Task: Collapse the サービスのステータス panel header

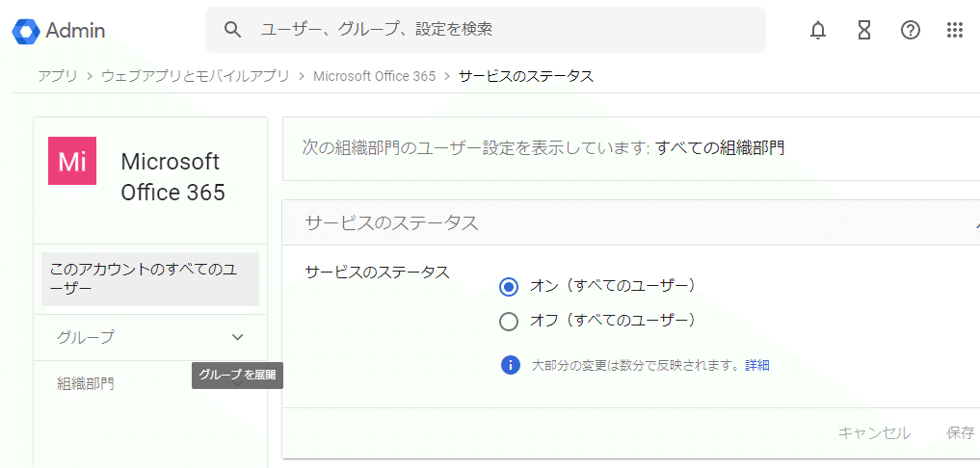Action: (631, 222)
